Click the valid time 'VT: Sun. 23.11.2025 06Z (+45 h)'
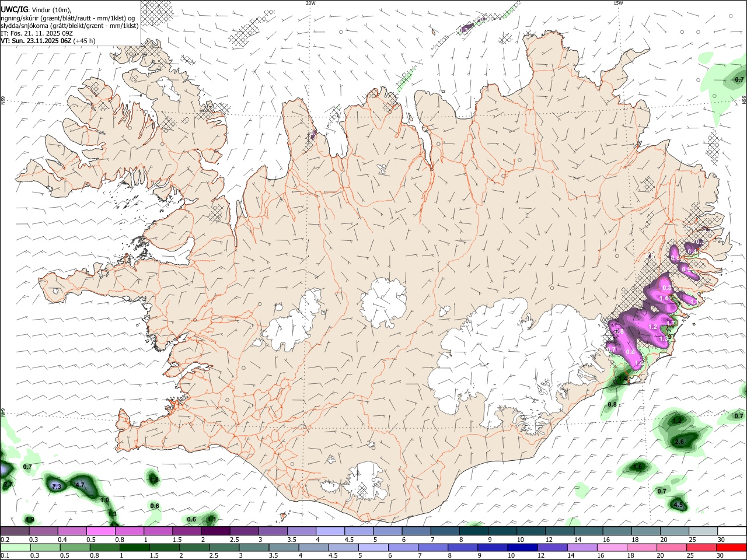Image resolution: width=747 pixels, height=560 pixels. (48, 41)
